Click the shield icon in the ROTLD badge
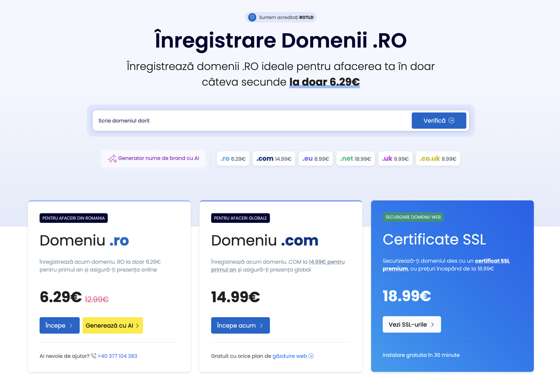 click(x=252, y=17)
